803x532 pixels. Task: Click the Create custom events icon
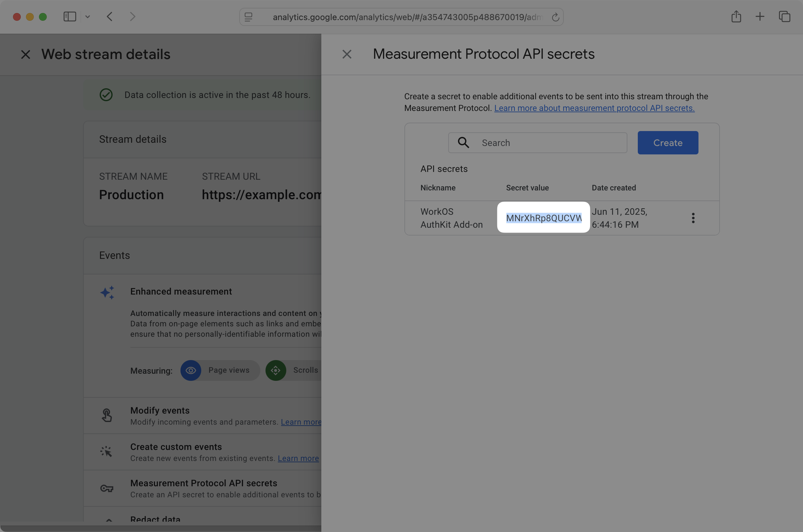pos(106,452)
